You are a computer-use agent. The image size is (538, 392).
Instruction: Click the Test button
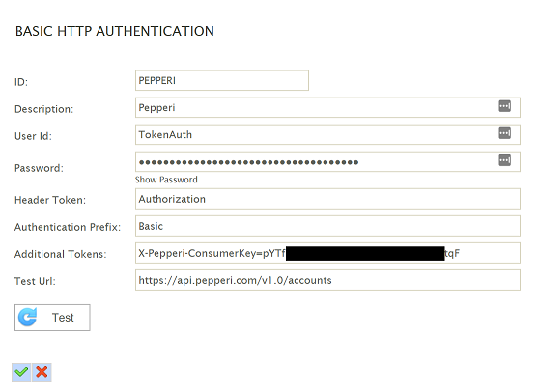coord(52,318)
